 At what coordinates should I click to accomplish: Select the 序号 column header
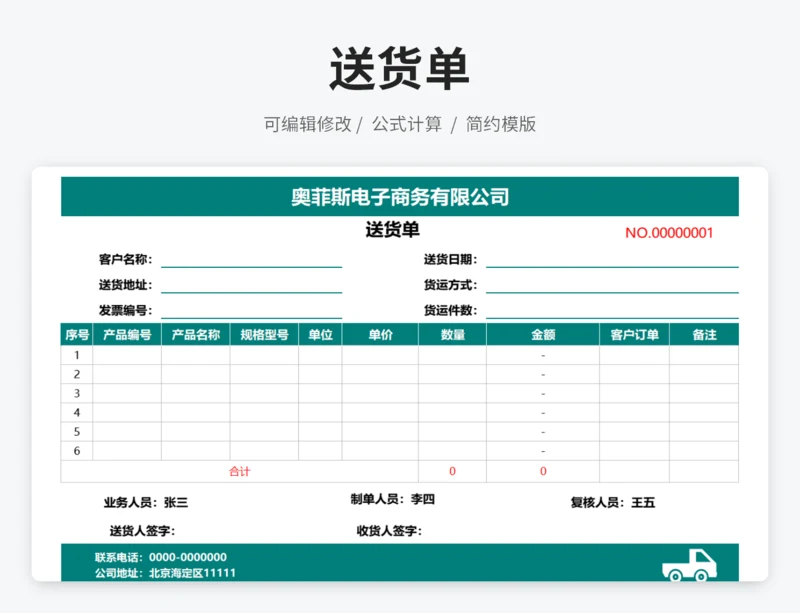click(x=77, y=335)
